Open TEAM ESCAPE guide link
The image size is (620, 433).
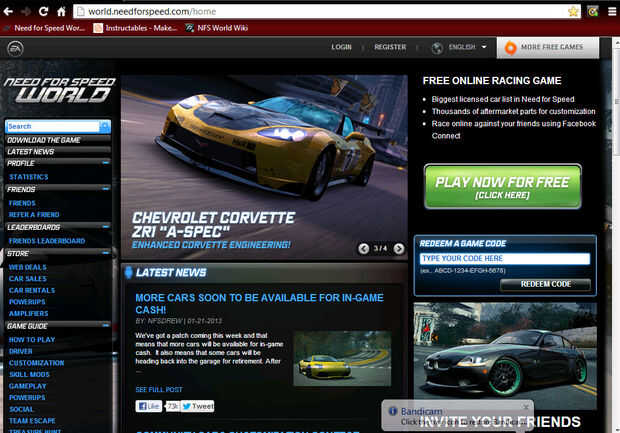tap(32, 421)
